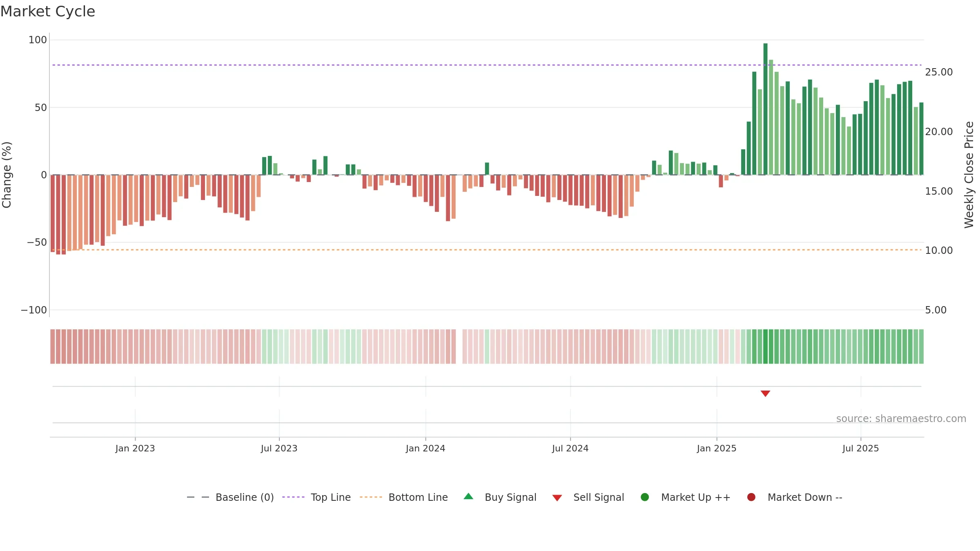980x551 pixels.
Task: Toggle the Market Down -- legend entry
Action: click(x=794, y=497)
